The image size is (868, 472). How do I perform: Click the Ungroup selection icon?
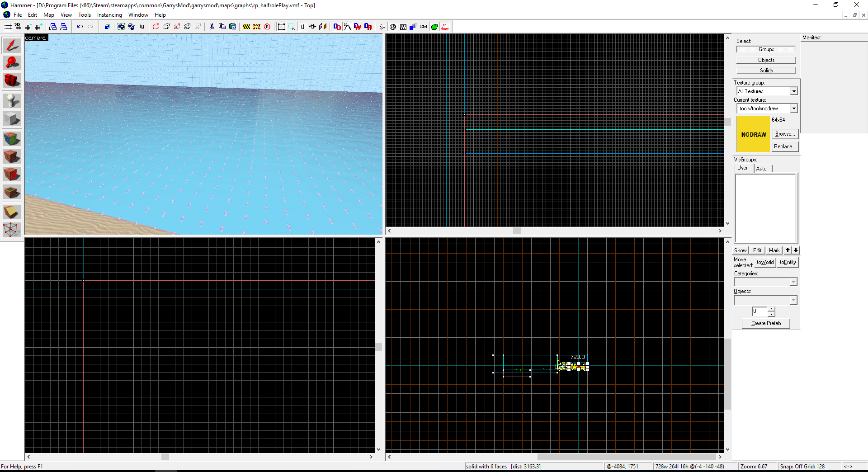131,27
